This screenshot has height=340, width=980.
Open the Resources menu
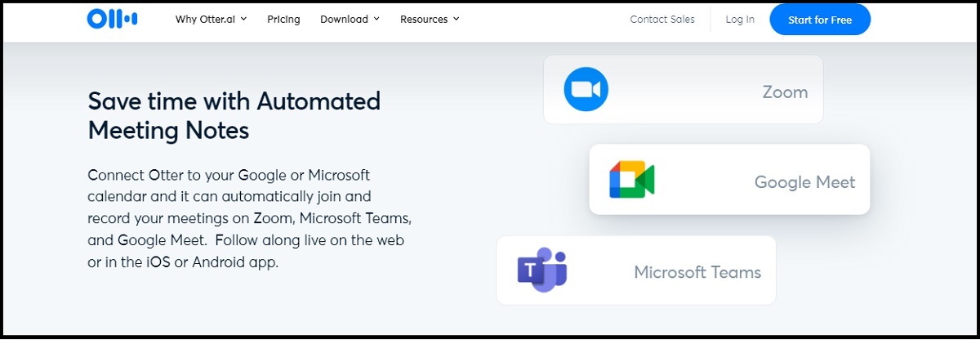tap(424, 20)
